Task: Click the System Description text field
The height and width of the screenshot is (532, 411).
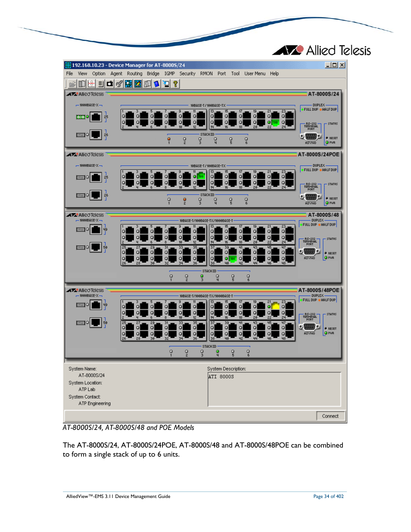Action: tap(274, 389)
